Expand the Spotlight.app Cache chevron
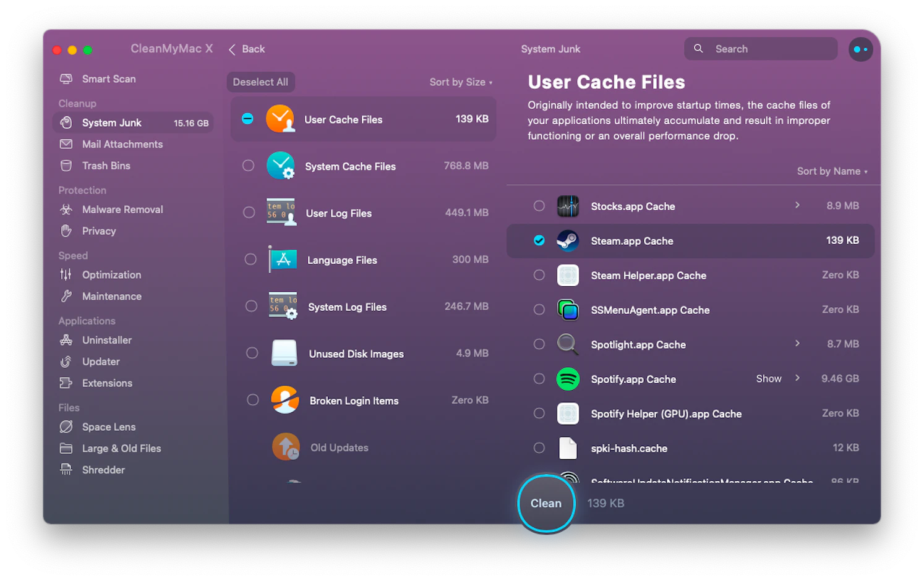 point(797,344)
